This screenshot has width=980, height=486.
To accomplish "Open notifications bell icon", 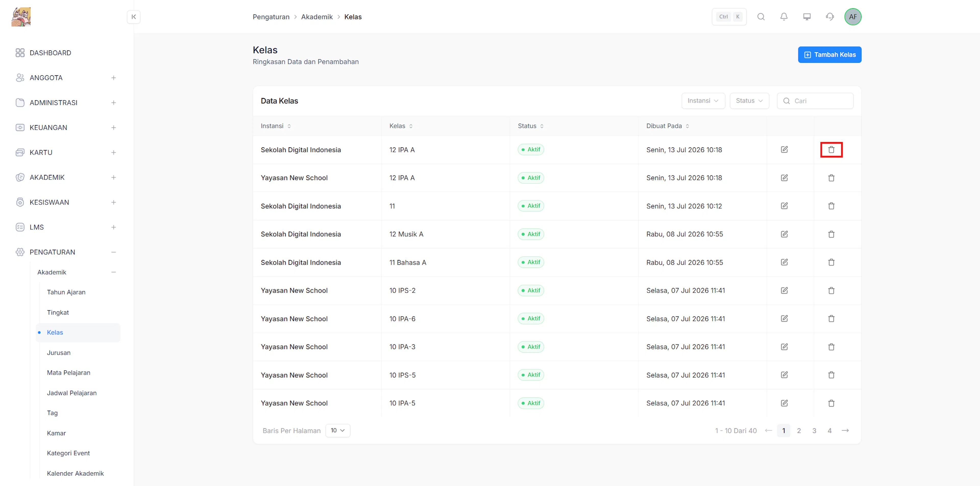I will (784, 17).
